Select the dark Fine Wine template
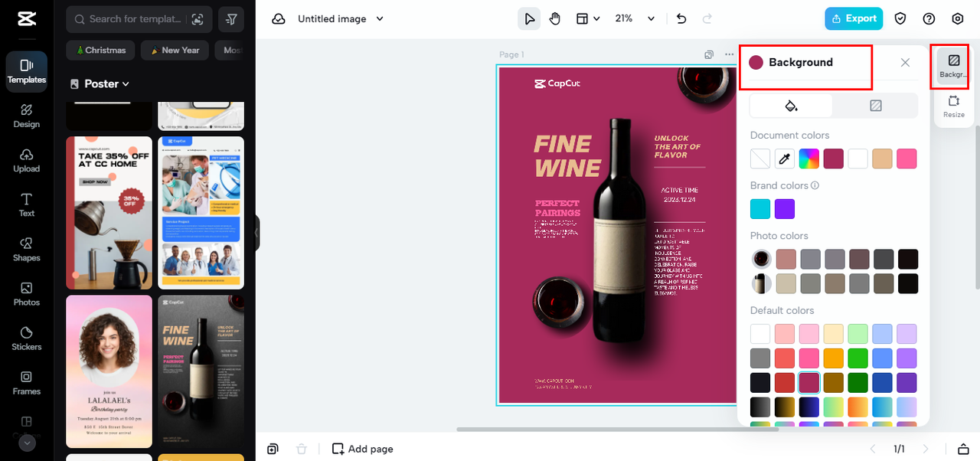Image resolution: width=980 pixels, height=461 pixels. tap(201, 371)
